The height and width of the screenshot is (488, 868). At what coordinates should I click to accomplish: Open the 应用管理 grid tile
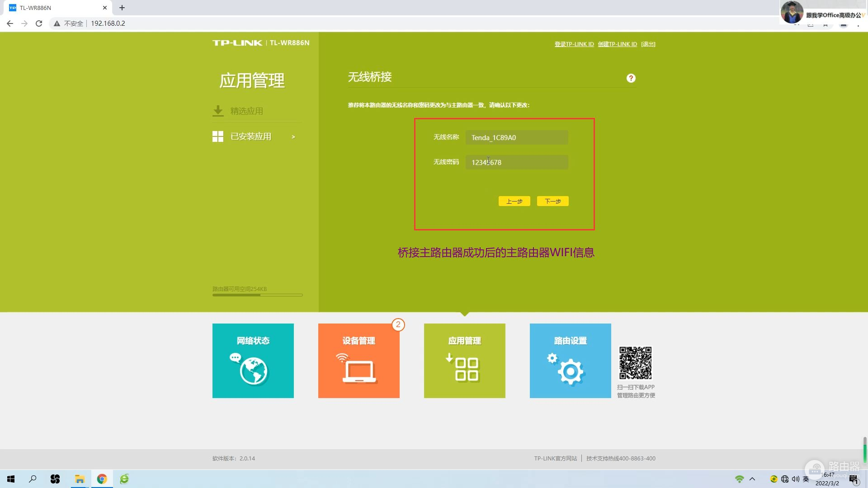[464, 361]
